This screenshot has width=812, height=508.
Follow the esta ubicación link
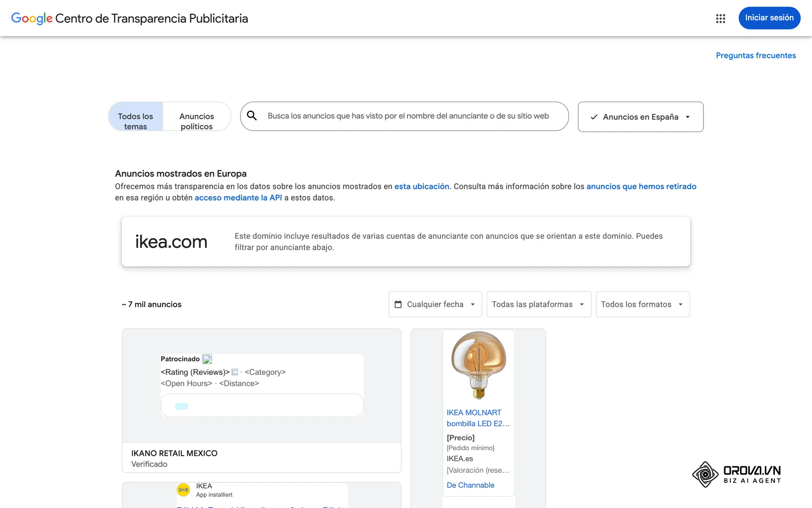pyautogui.click(x=422, y=186)
